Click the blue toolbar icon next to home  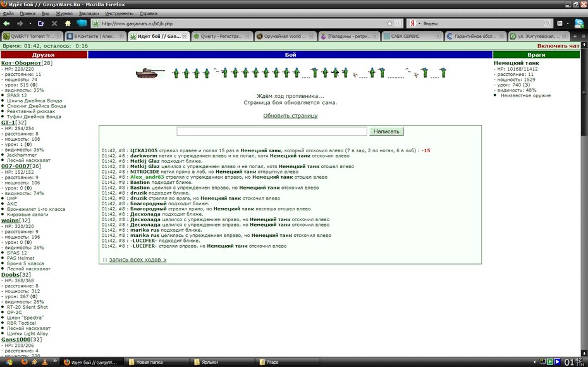click(82, 23)
